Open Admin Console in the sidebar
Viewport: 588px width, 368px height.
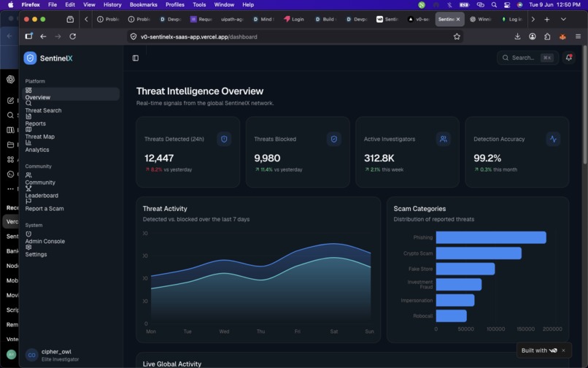tap(72, 238)
